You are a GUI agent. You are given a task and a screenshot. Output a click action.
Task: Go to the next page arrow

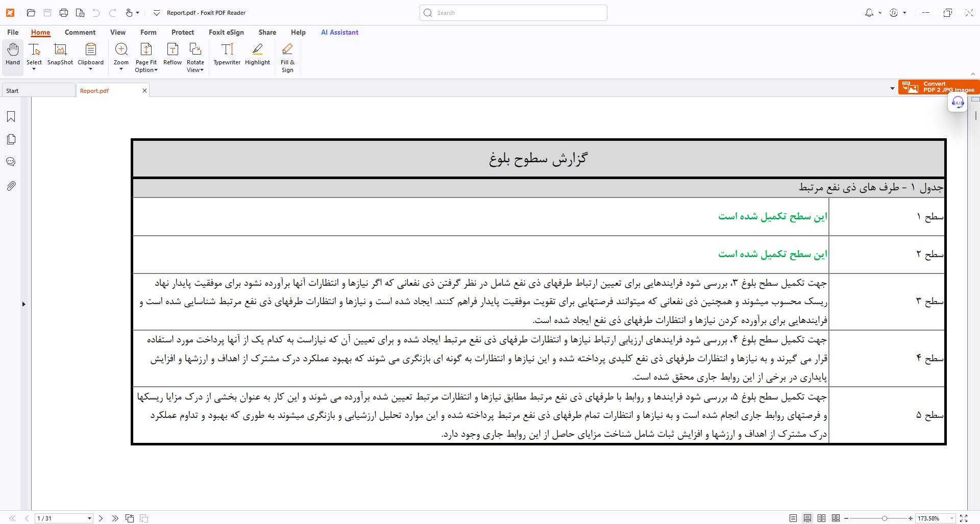click(x=101, y=518)
